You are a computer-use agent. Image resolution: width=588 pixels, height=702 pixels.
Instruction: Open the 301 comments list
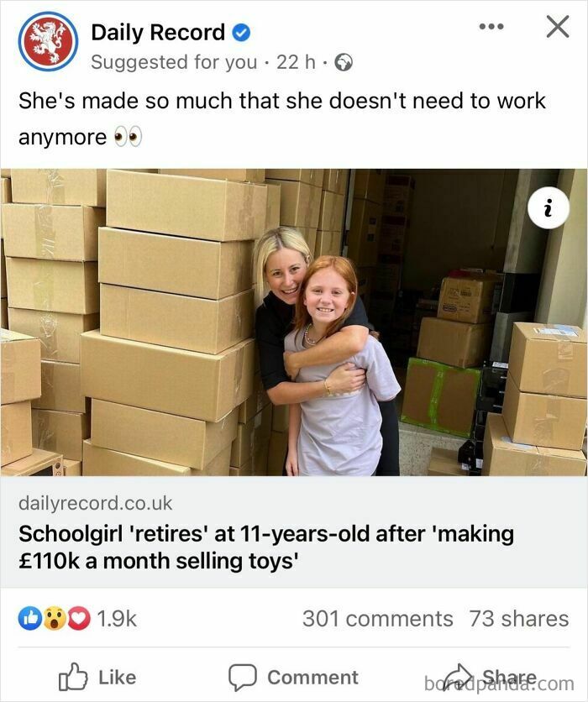pos(377,619)
